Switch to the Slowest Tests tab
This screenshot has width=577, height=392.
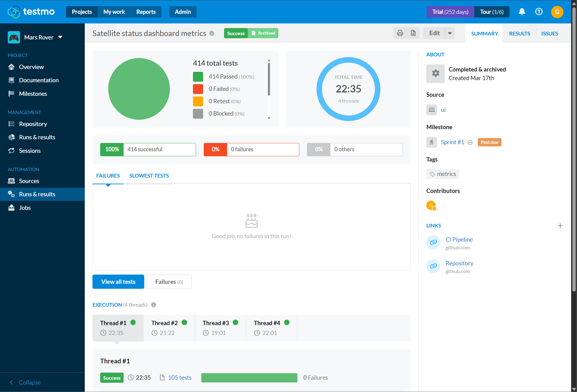(x=149, y=176)
